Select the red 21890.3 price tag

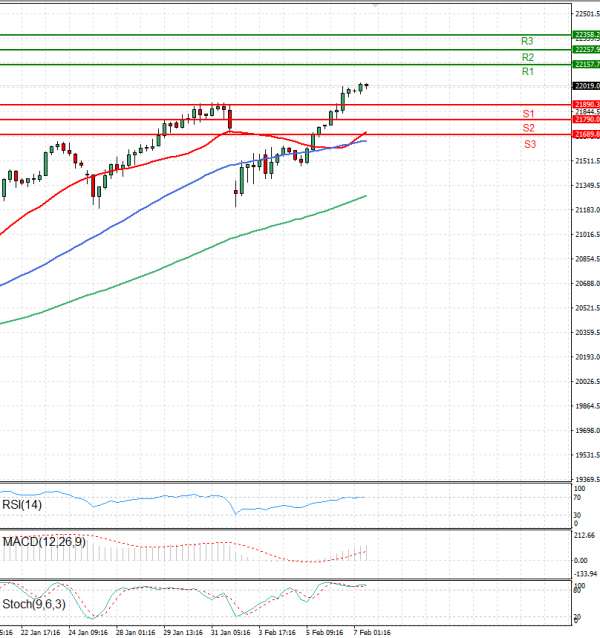pyautogui.click(x=585, y=104)
